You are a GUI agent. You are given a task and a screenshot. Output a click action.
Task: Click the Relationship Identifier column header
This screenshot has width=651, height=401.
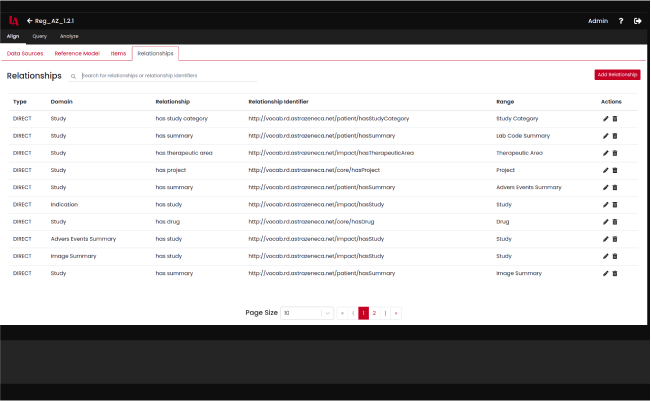(279, 102)
